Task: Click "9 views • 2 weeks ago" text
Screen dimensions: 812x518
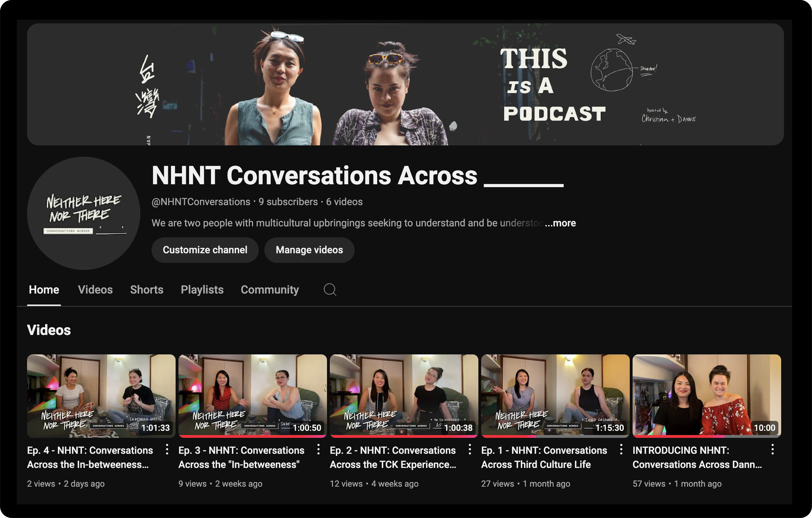Action: [x=220, y=484]
